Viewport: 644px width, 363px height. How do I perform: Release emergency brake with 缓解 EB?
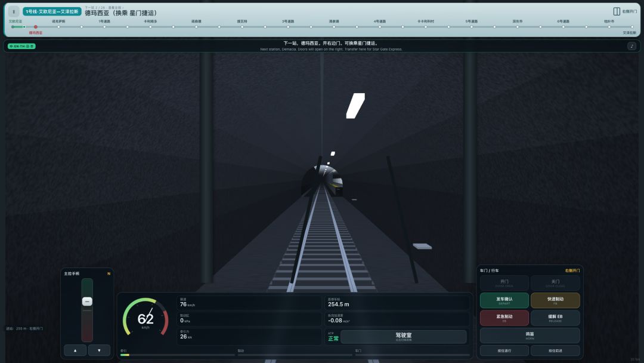[555, 318]
